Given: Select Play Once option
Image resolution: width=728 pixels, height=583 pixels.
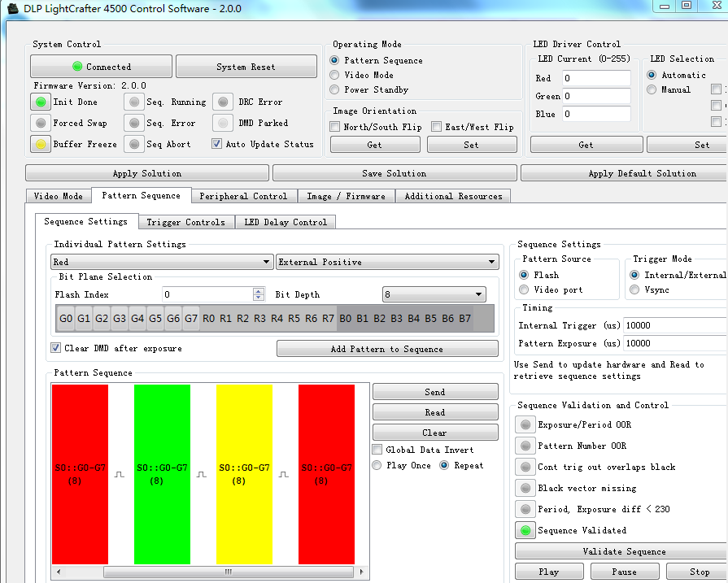Looking at the screenshot, I should pyautogui.click(x=377, y=465).
